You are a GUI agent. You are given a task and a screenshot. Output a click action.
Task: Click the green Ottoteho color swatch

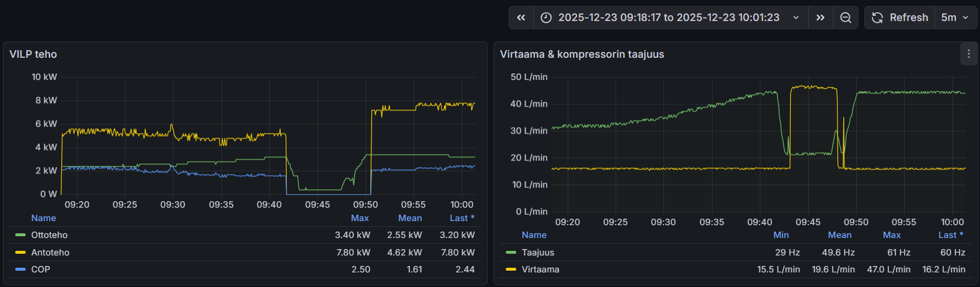[x=20, y=235]
